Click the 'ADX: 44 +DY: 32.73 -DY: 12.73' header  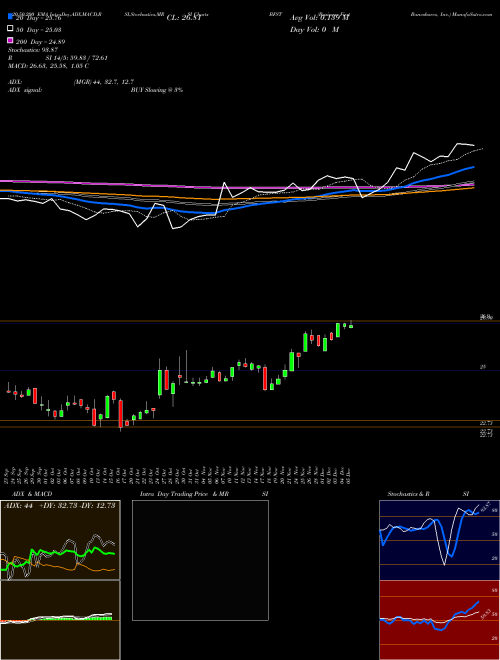click(x=60, y=506)
